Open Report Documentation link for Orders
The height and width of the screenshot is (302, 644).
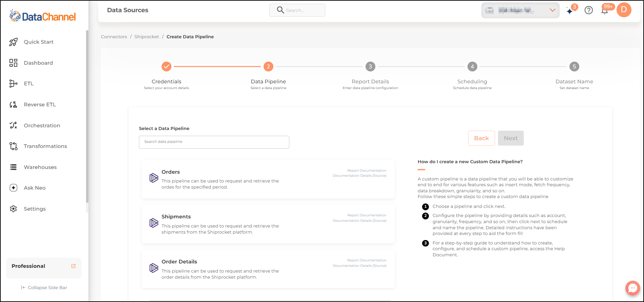click(367, 170)
